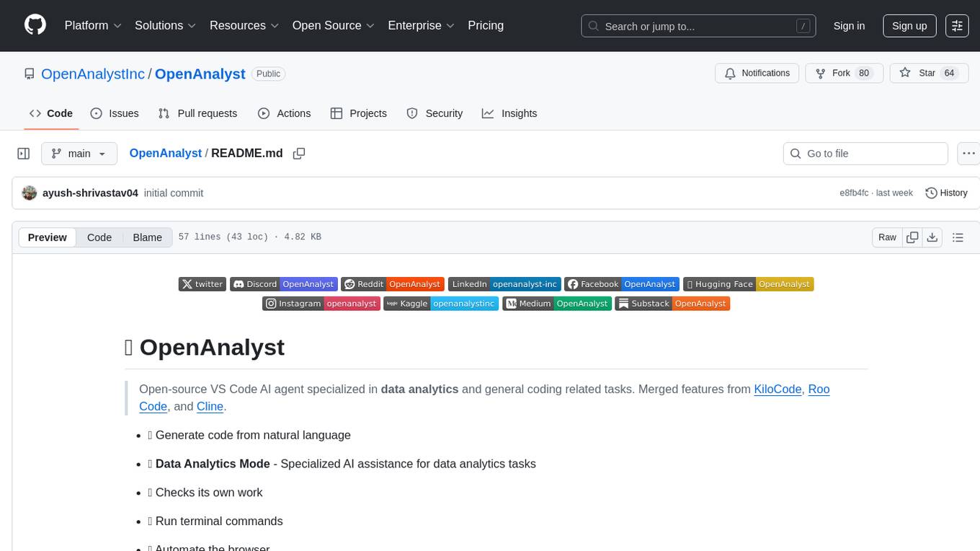Open the Kaggle openanalystinc badge
The image size is (980, 551).
441,304
